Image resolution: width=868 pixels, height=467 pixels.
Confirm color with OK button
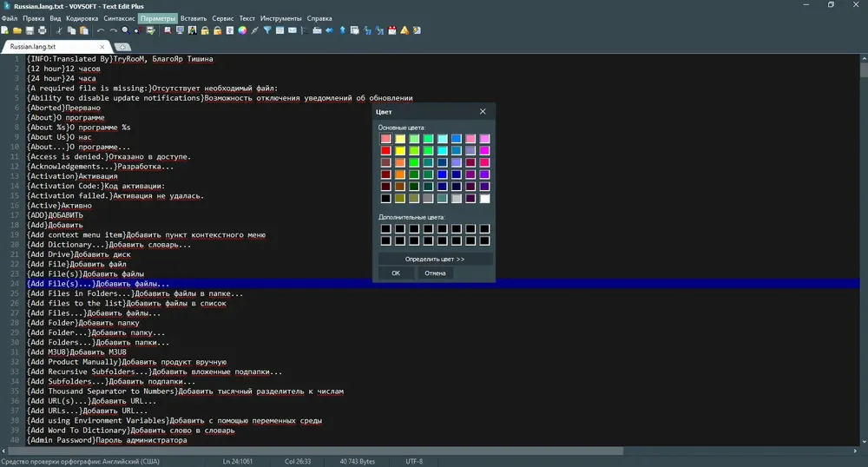click(396, 273)
